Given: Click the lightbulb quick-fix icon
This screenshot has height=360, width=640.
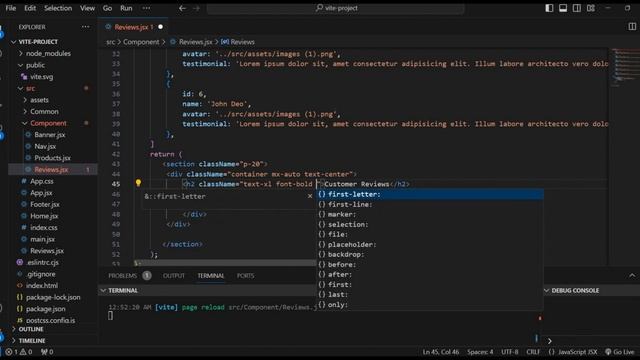Looking at the screenshot, I should pos(138,183).
